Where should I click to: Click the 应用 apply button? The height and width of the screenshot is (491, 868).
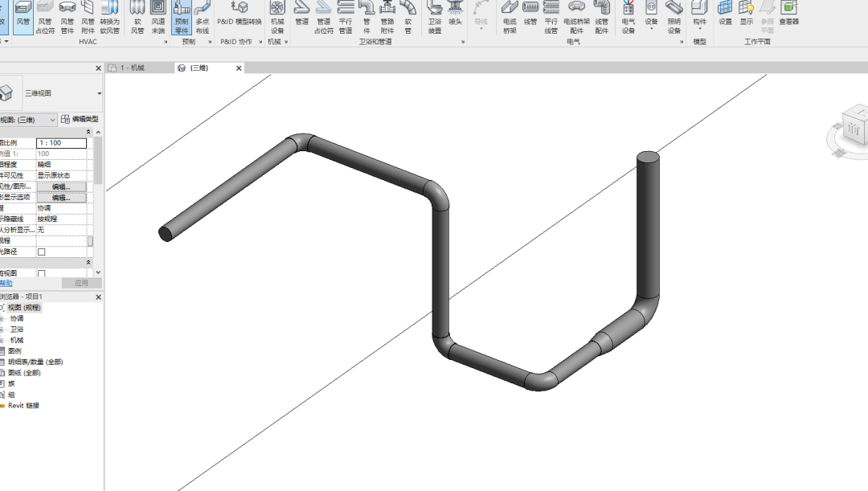tap(81, 283)
